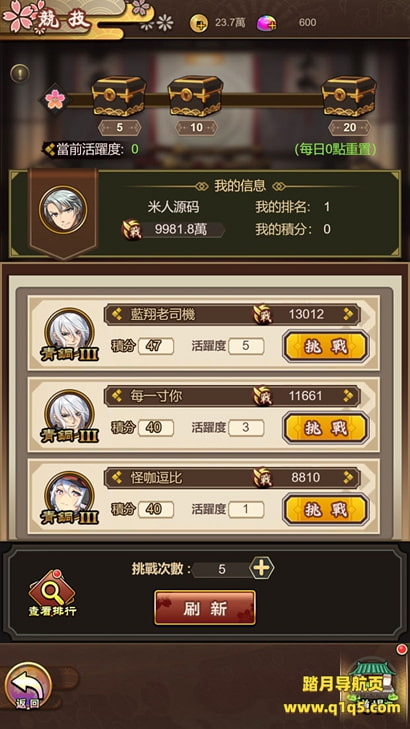Viewport: 410px width, 729px height.
Task: View my own avatar in 我的信息
Action: pos(63,210)
